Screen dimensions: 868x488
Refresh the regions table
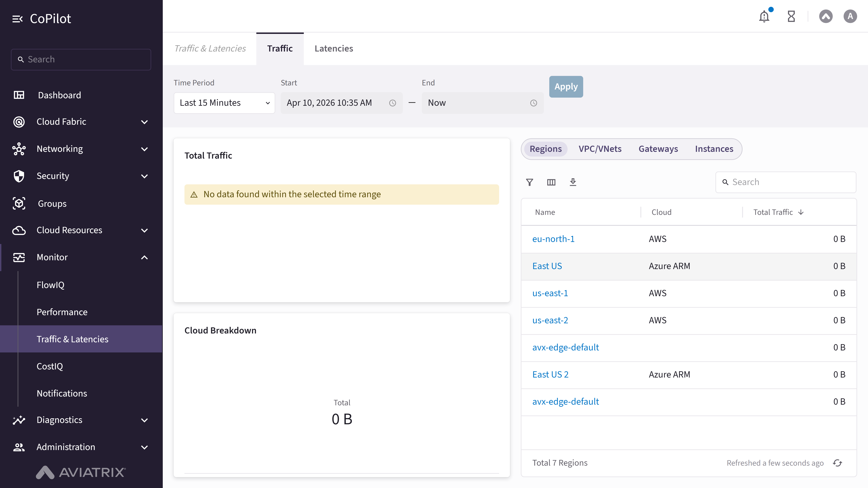coord(838,463)
